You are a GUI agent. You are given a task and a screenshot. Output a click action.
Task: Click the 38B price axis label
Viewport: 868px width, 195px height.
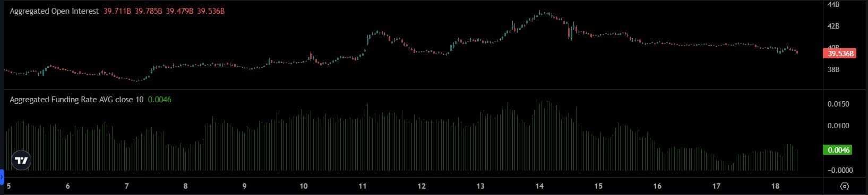(833, 69)
